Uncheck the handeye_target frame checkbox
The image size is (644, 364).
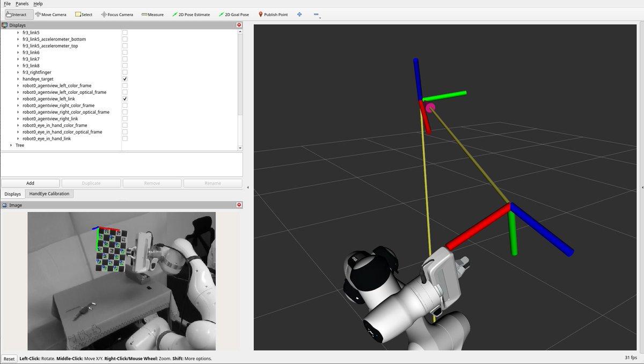tap(125, 79)
